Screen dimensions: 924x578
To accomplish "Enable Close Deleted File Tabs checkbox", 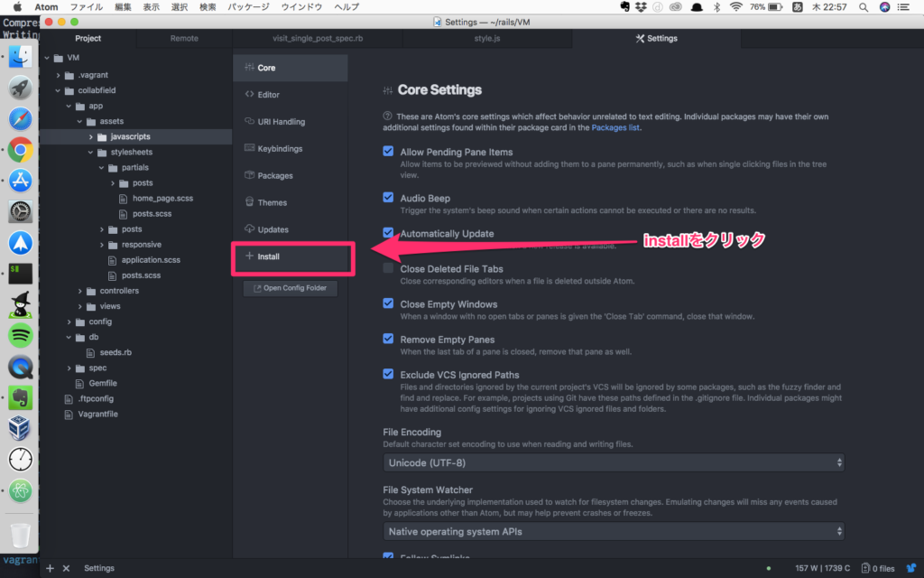I will point(388,269).
